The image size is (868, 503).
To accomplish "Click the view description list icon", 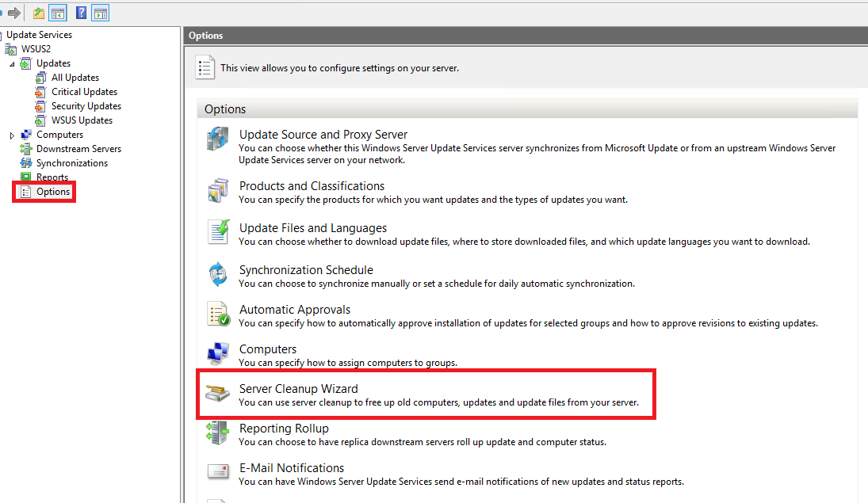I will tap(205, 67).
